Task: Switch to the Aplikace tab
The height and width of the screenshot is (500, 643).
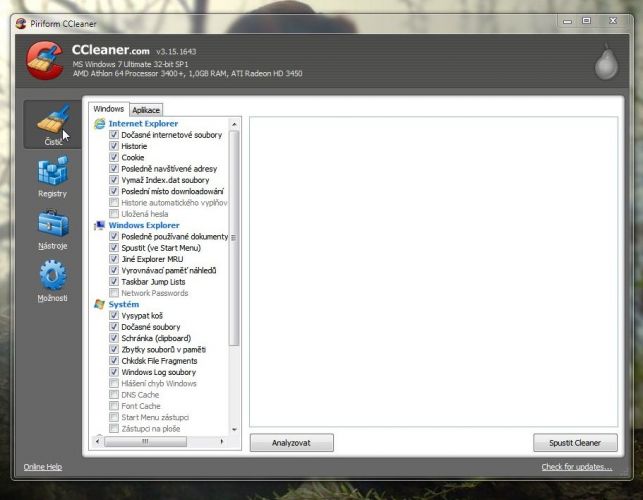Action: coord(146,110)
